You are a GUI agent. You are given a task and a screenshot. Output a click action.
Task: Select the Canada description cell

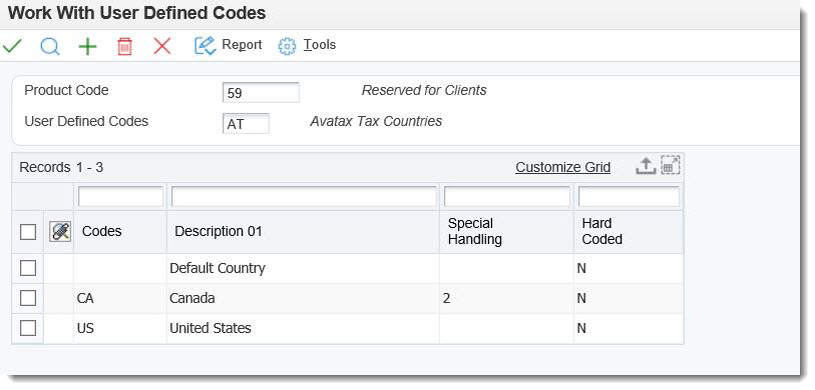tap(303, 298)
